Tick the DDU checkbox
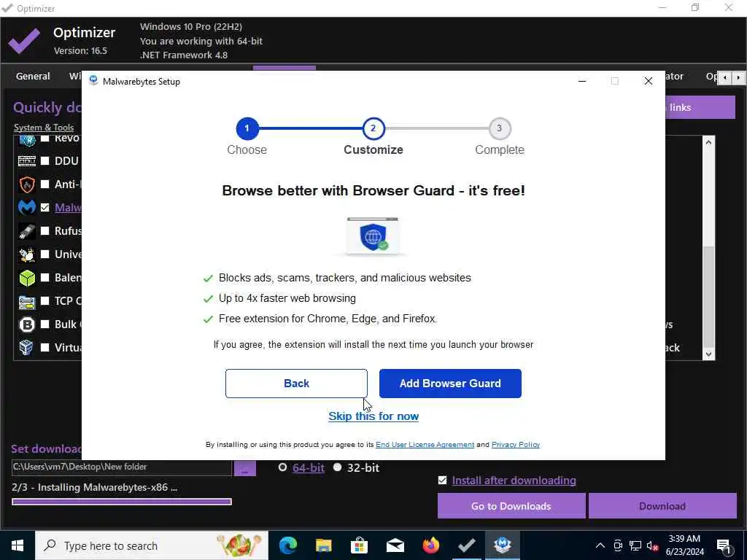This screenshot has width=747, height=560. 44,161
